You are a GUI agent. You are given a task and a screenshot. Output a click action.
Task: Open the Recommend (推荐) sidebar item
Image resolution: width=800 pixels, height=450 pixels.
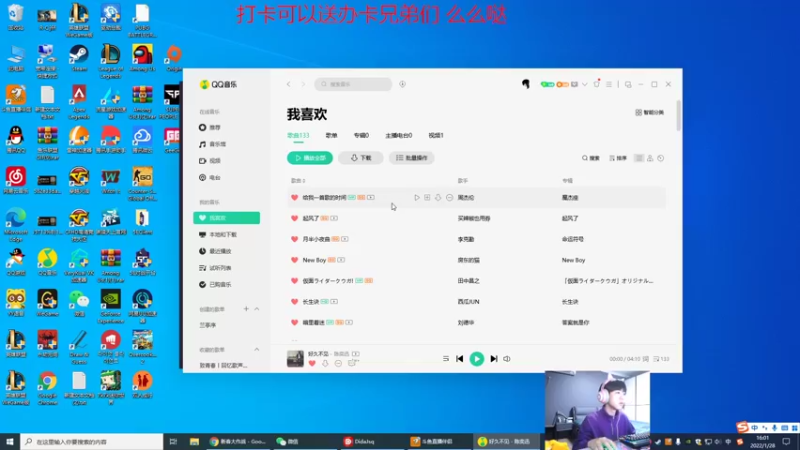(210, 128)
